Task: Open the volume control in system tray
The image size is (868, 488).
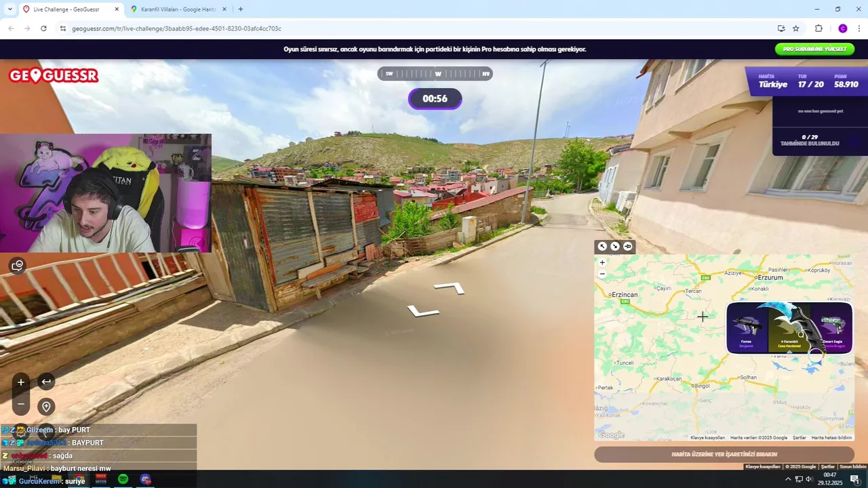Action: (810, 479)
